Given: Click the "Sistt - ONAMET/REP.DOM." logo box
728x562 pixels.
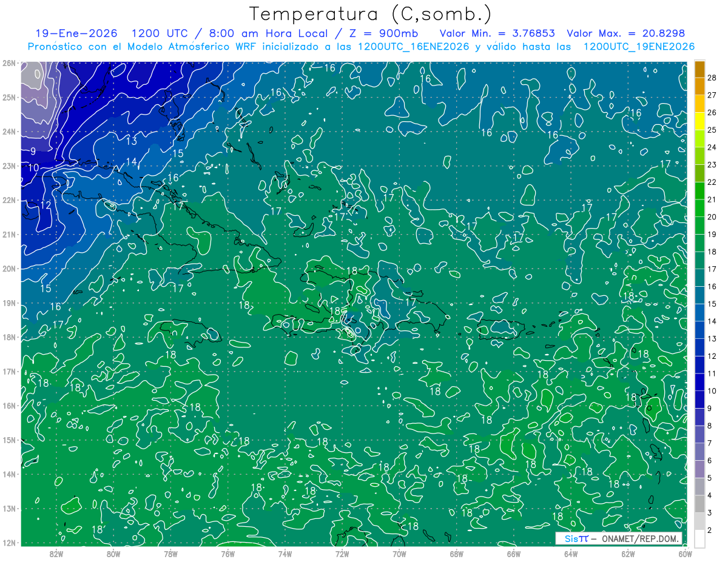Looking at the screenshot, I should point(619,538).
